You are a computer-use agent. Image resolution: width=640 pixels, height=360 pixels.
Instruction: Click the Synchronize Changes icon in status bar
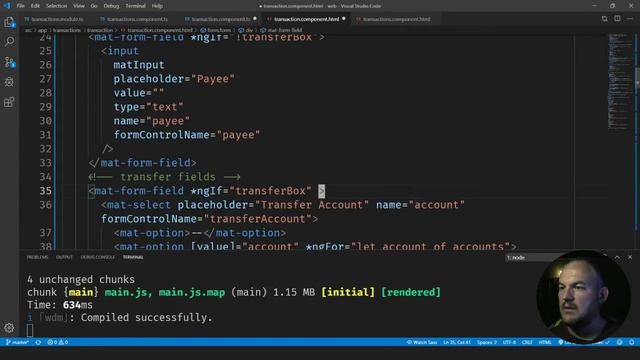[x=38, y=342]
